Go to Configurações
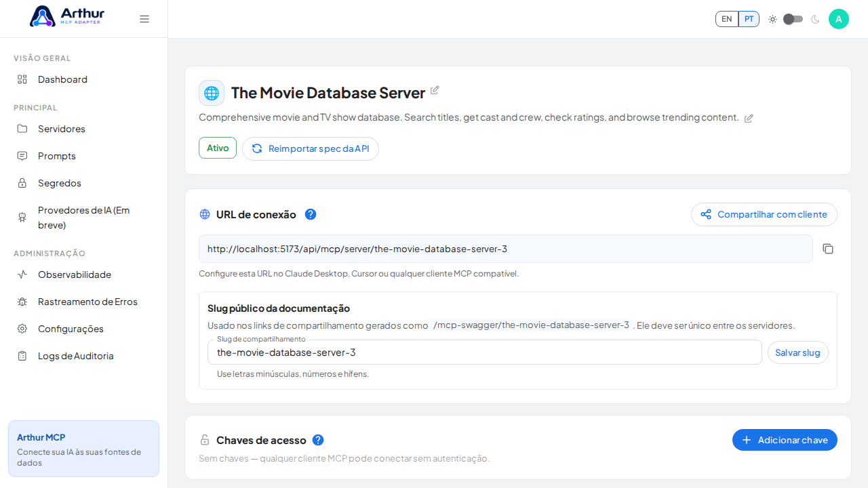The image size is (868, 488). pos(83,329)
